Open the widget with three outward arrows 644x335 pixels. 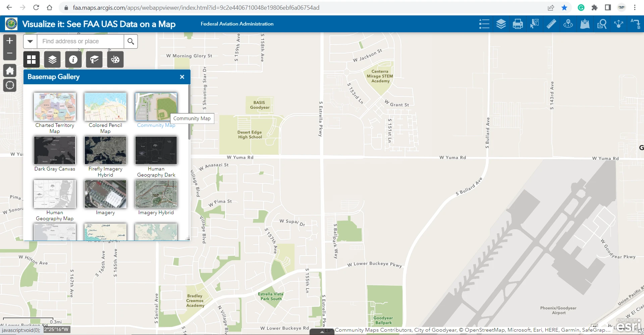(x=619, y=24)
